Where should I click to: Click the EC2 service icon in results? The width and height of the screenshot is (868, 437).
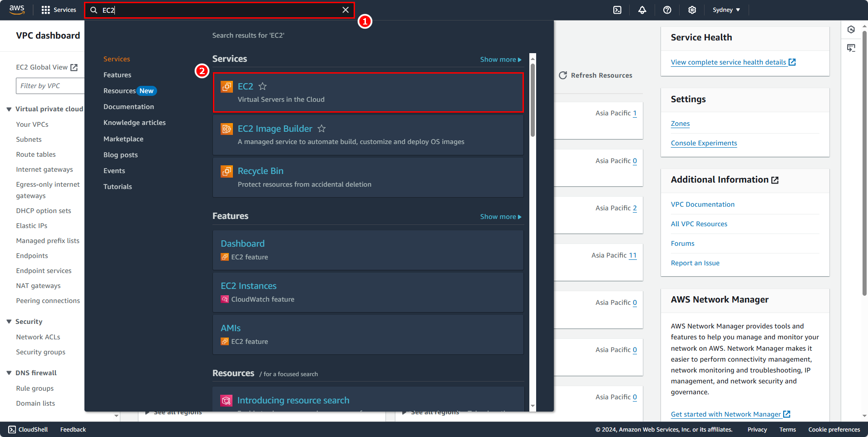227,86
